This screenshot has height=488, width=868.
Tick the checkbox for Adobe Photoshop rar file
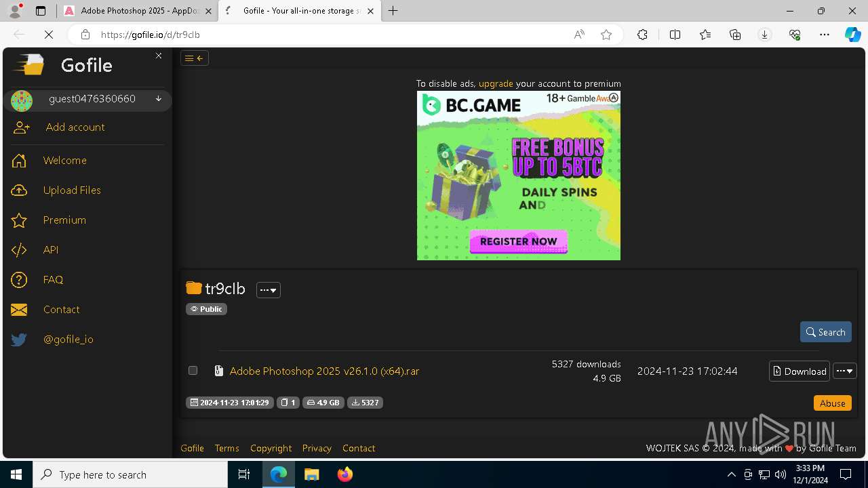pos(193,371)
